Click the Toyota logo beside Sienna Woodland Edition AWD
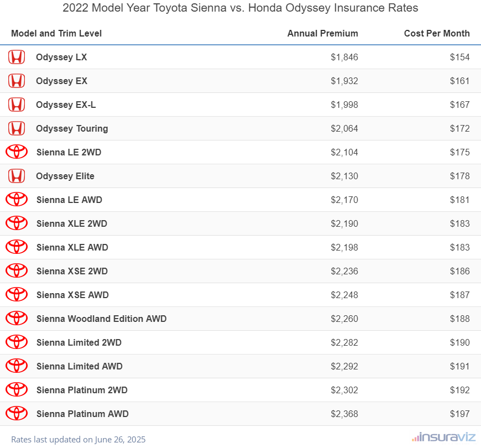This screenshot has height=448, width=481. pyautogui.click(x=17, y=319)
